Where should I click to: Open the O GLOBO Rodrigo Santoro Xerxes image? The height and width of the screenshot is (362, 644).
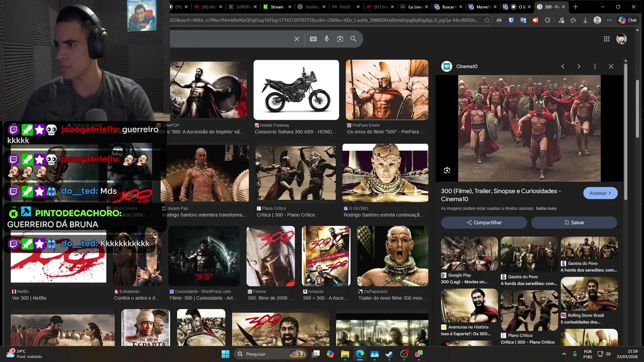(x=385, y=173)
